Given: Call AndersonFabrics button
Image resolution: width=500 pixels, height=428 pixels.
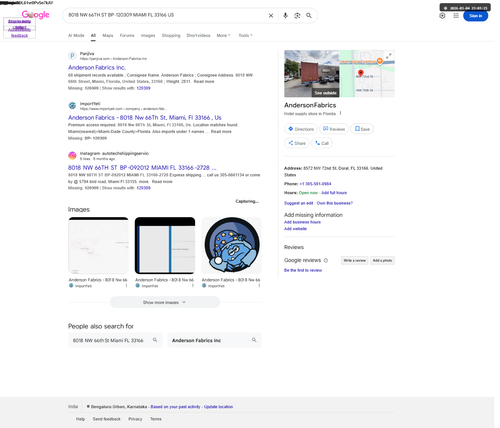Looking at the screenshot, I should tap(322, 143).
